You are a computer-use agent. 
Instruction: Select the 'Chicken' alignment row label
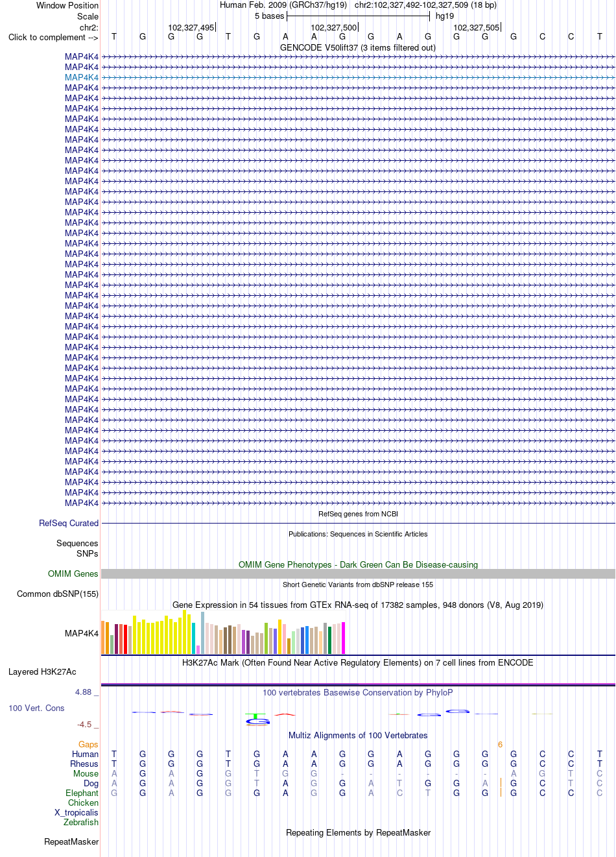[83, 803]
